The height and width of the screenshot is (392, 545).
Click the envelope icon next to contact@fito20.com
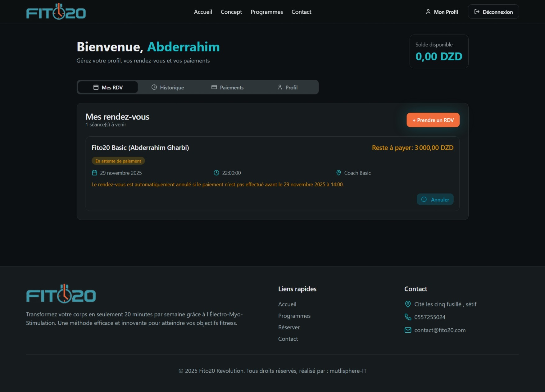coord(407,330)
